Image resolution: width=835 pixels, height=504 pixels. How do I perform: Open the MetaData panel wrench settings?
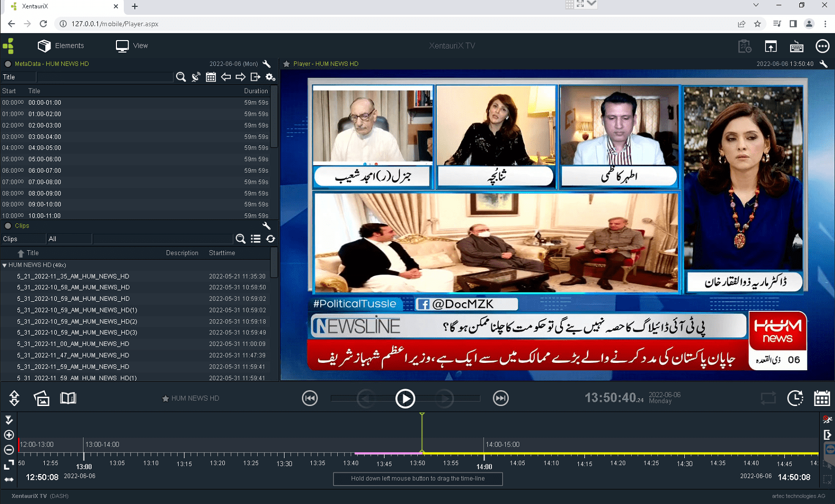(x=267, y=64)
